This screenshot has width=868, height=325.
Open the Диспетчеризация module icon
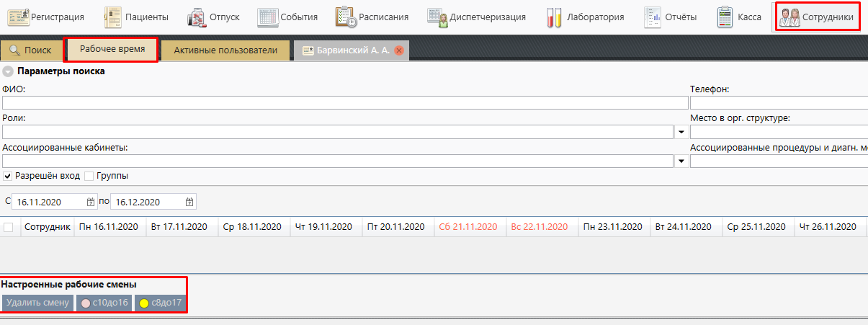tap(437, 17)
